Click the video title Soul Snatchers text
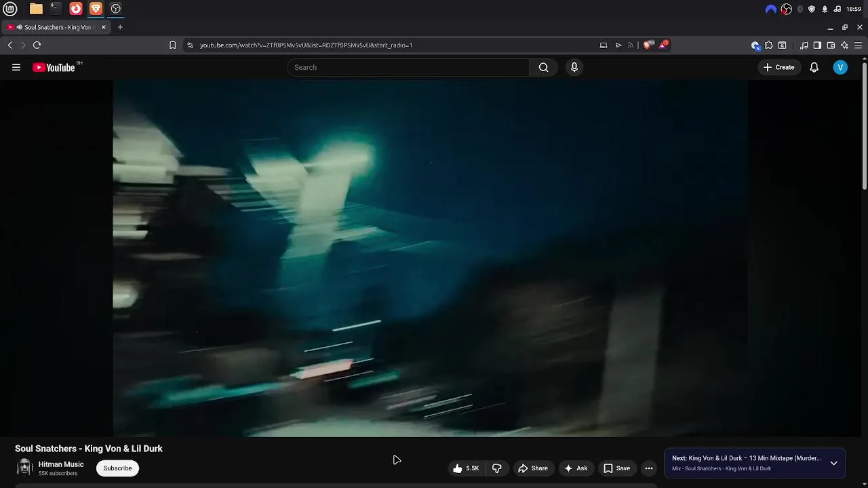868x488 pixels. [89, 449]
